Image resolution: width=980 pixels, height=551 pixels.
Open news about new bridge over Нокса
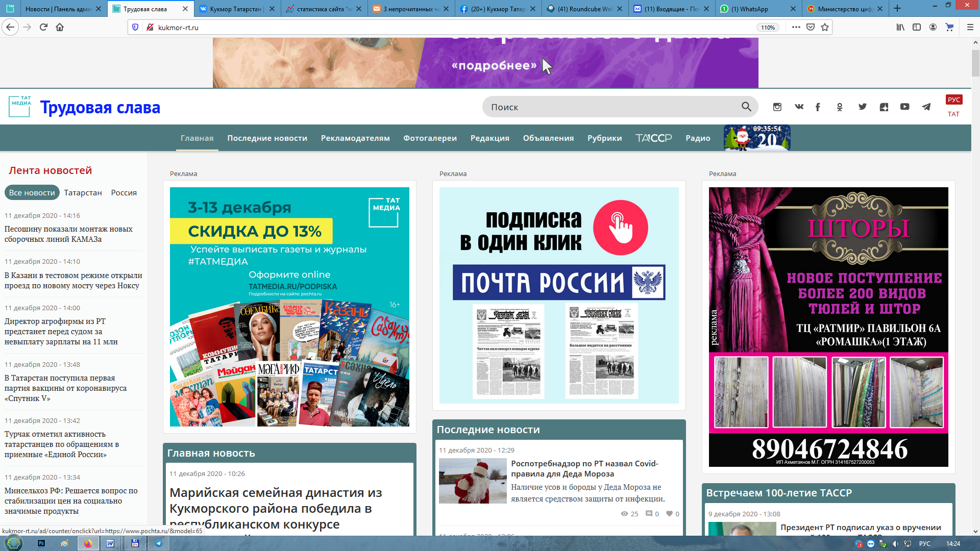73,281
